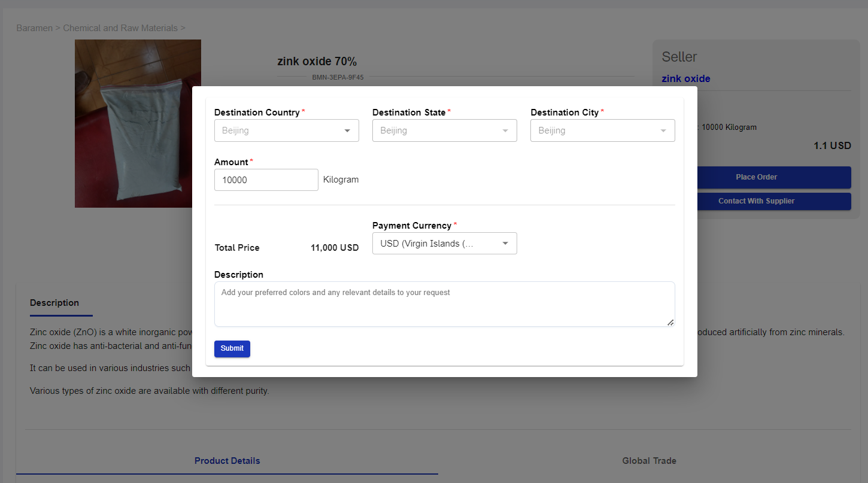The width and height of the screenshot is (868, 483).
Task: Expand the Payment Currency selector
Action: 444,244
